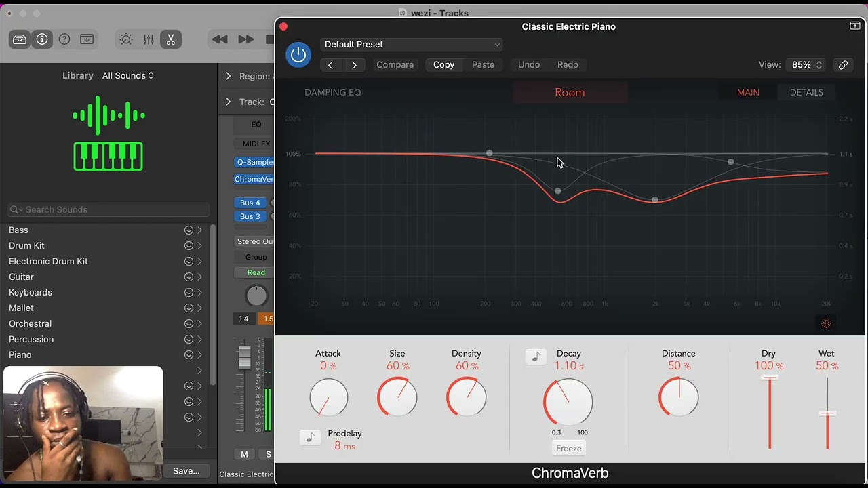
Task: Click the Paste button
Action: click(483, 65)
